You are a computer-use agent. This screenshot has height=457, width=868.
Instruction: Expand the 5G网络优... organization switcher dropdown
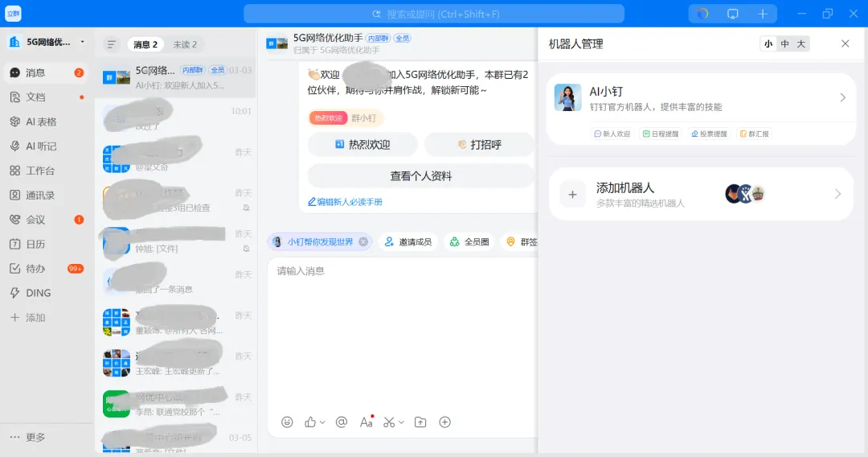[x=83, y=42]
